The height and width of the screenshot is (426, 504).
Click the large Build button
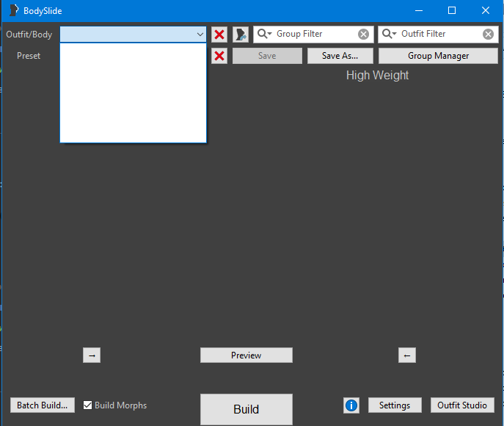pyautogui.click(x=246, y=409)
